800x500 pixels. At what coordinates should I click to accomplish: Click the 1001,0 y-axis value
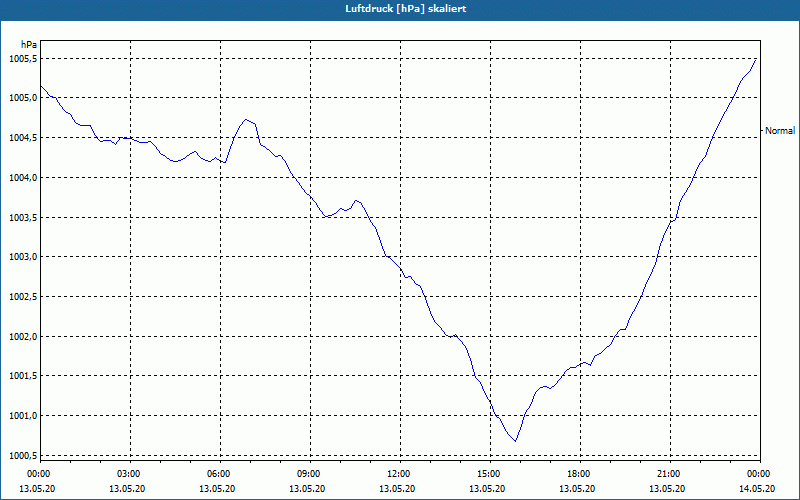coord(22,415)
